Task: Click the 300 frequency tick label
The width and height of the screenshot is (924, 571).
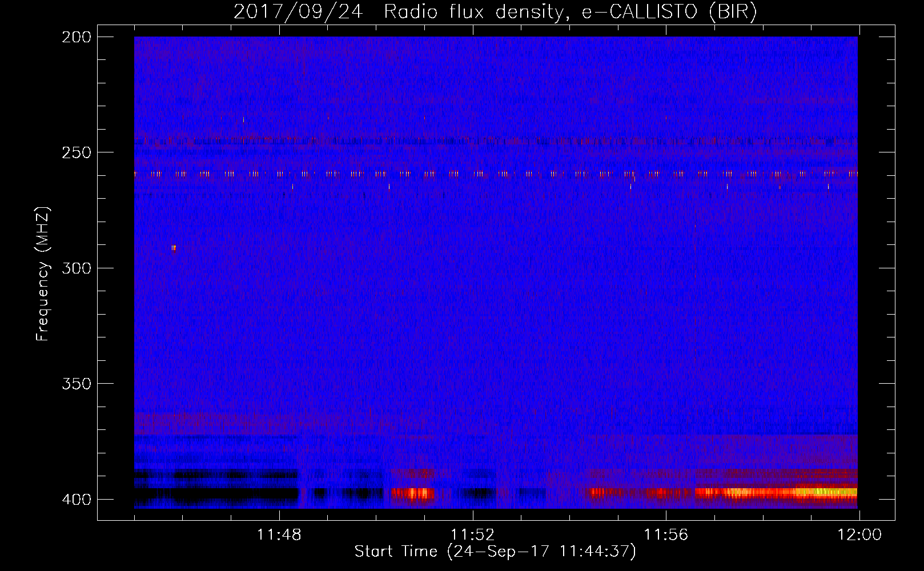Action: tap(77, 268)
